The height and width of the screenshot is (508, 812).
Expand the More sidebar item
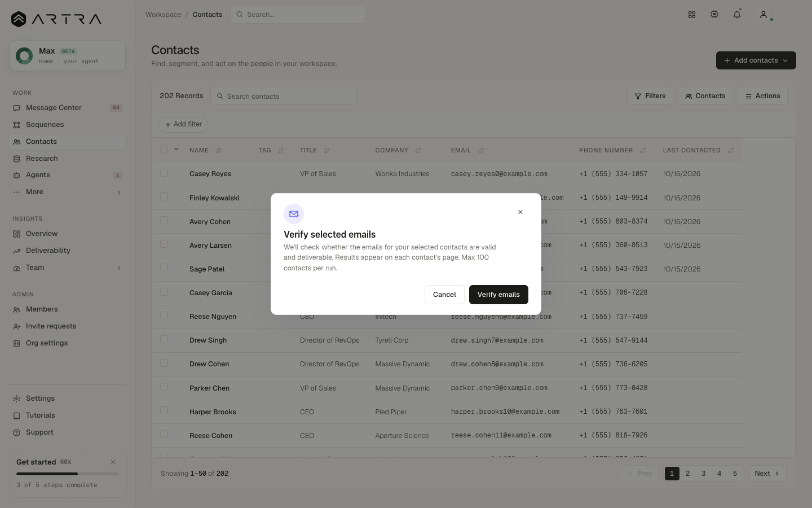pyautogui.click(x=119, y=192)
